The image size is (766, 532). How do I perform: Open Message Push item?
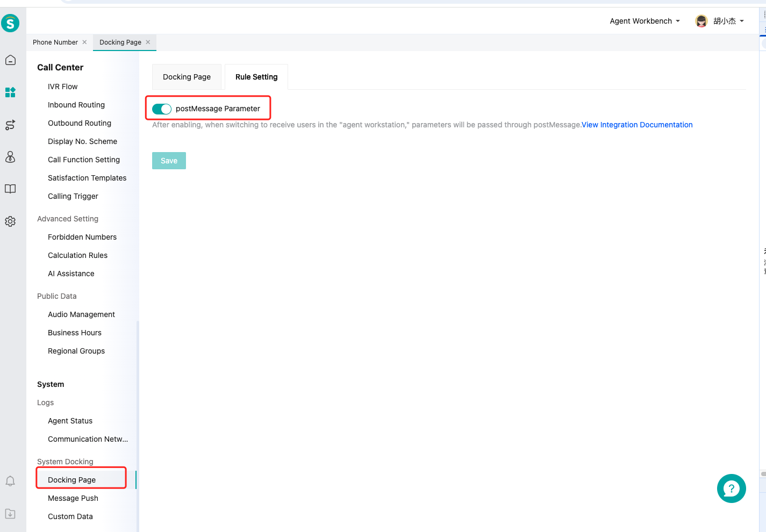click(x=73, y=498)
